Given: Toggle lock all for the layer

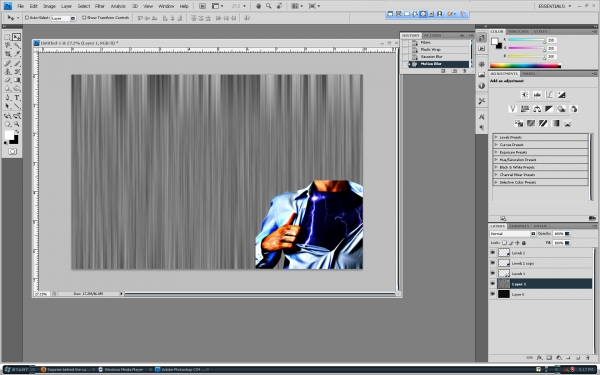Looking at the screenshot, I should 524,243.
